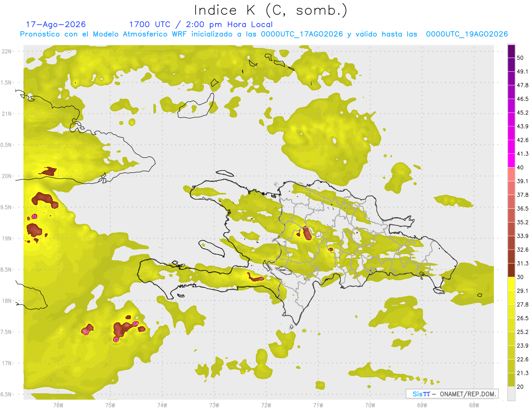Click the '76W' longitude label
The image size is (532, 411).
(x=58, y=405)
